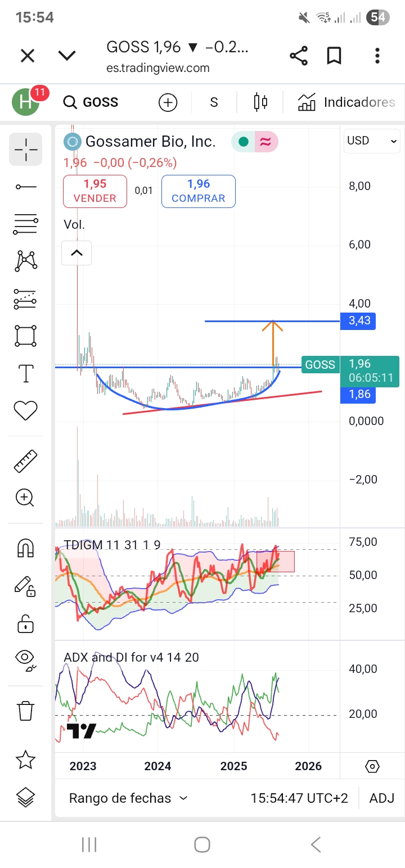Tap the Android recent apps button
405x868 pixels.
(x=89, y=844)
